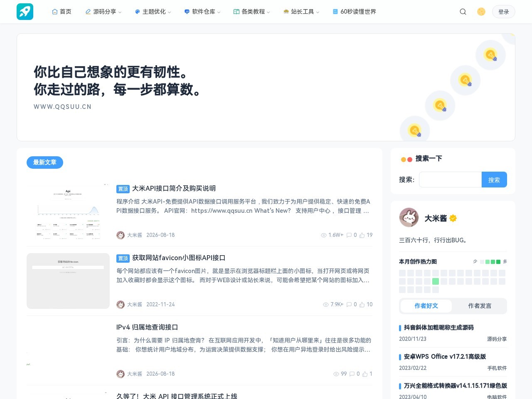532x399 pixels.
Task: Click author avatar on IPv4 article
Action: 121,374
